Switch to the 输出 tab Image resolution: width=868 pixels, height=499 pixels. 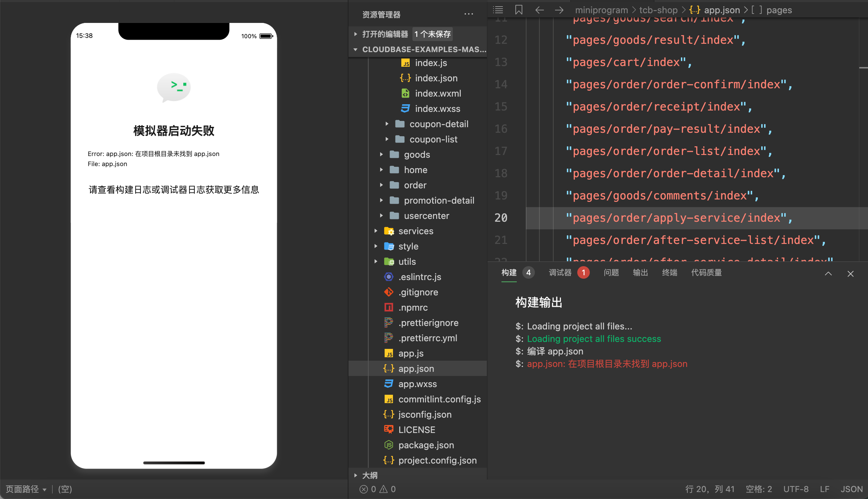pos(641,273)
